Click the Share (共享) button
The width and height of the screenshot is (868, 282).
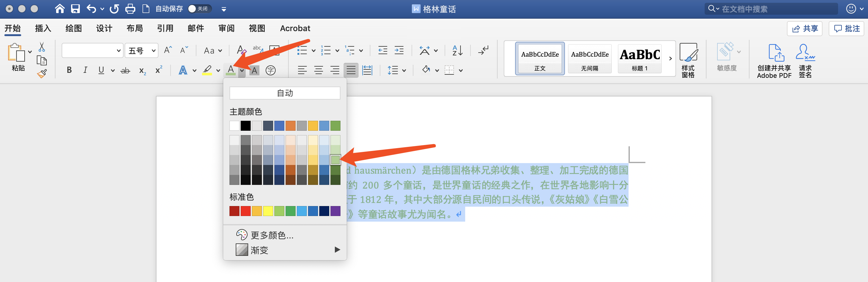coord(804,29)
